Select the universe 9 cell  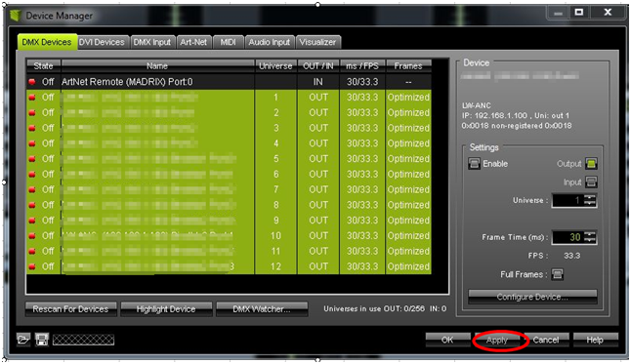(x=276, y=221)
